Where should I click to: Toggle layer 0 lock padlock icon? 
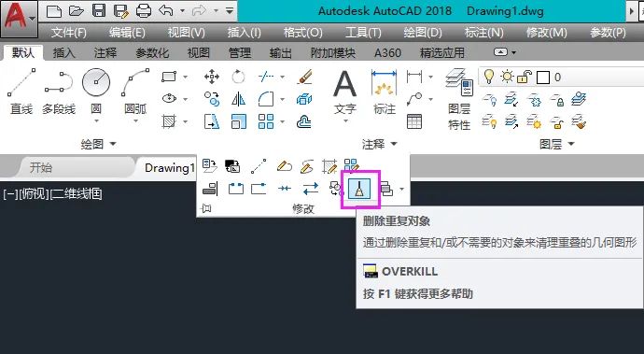tap(525, 77)
